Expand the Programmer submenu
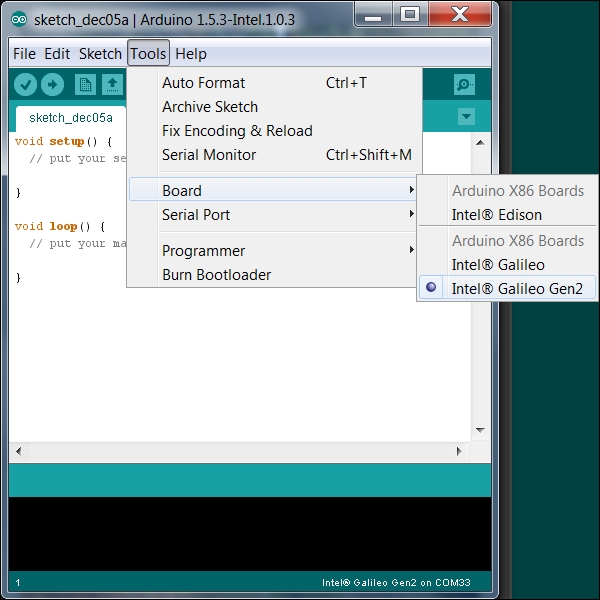Screen dimensions: 600x600 tap(273, 251)
